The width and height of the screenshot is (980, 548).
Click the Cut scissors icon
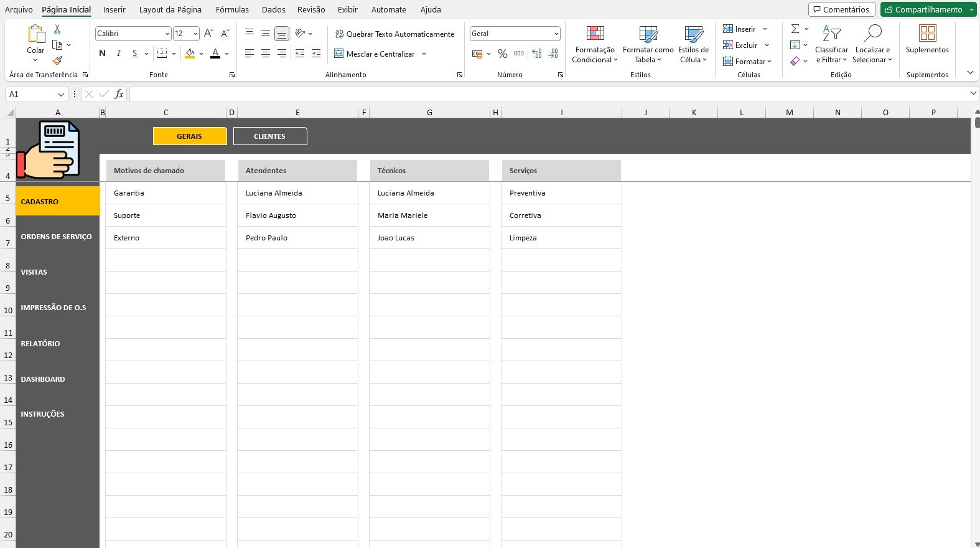click(57, 29)
